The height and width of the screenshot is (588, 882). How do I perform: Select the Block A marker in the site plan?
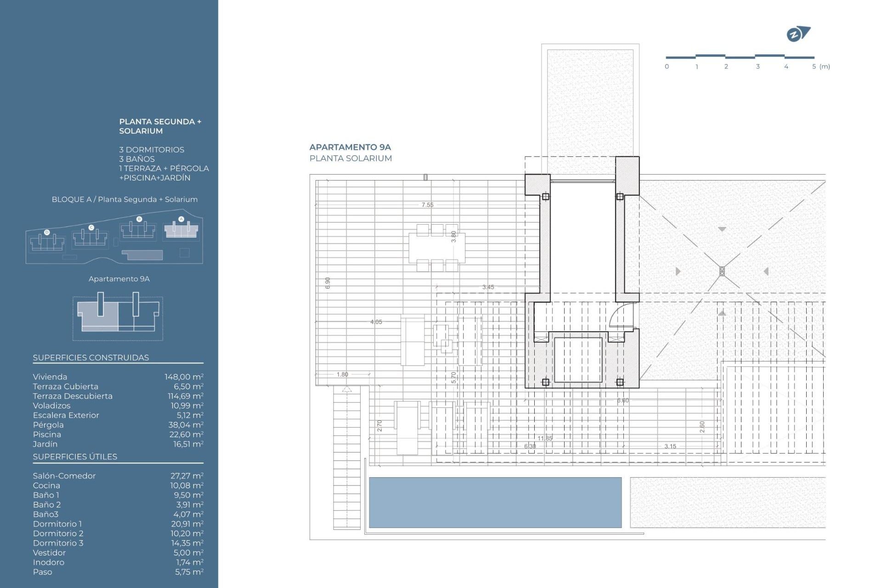pyautogui.click(x=181, y=219)
